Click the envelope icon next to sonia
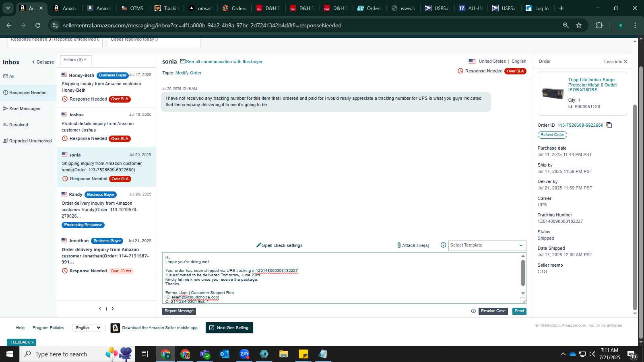644x362 pixels. (x=183, y=61)
